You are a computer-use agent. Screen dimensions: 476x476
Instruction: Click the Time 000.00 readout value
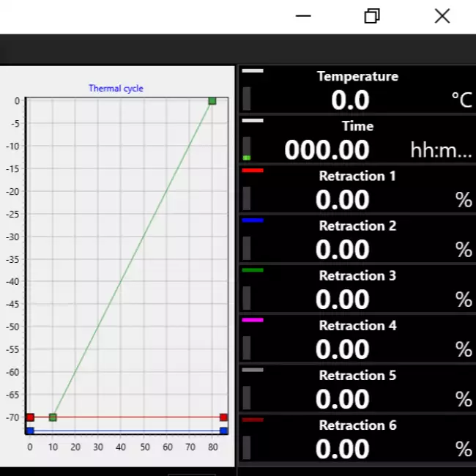pyautogui.click(x=327, y=150)
